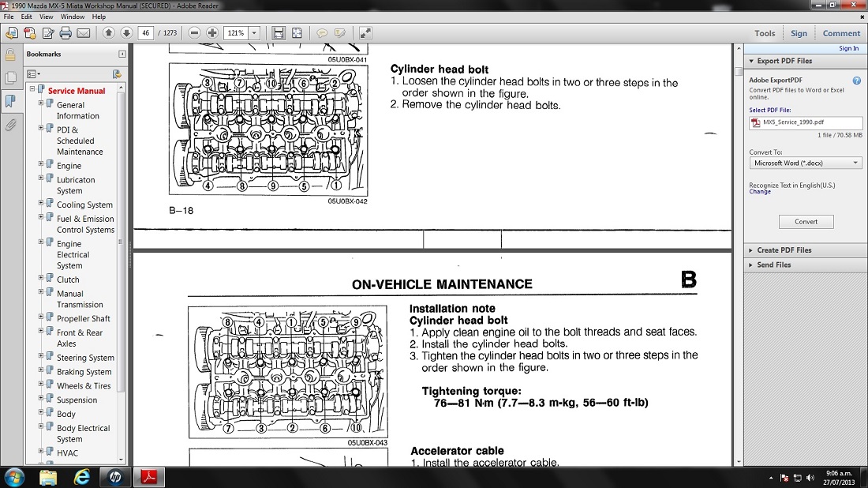Zoom in using the plus icon
Viewport: 868px width, 488px height.
tap(212, 33)
